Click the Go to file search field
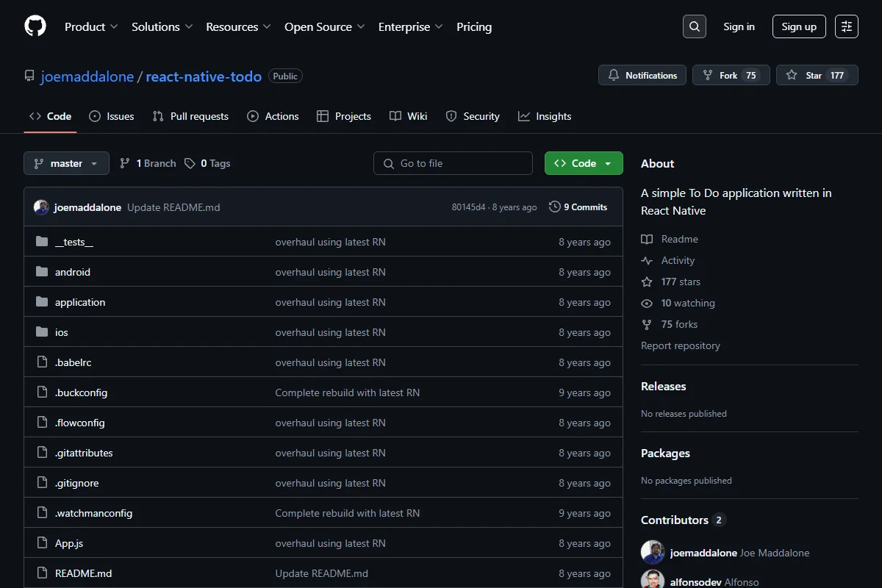Image resolution: width=882 pixels, height=588 pixels. [453, 163]
